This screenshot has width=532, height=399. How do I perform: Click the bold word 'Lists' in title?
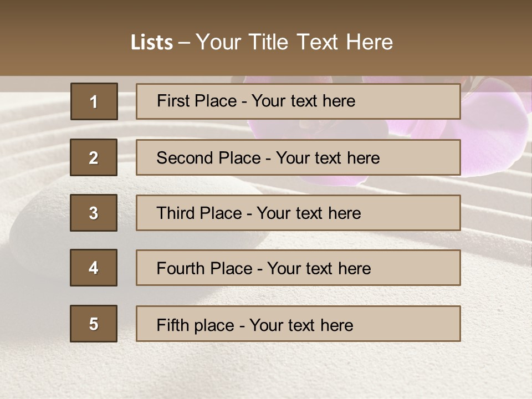[x=152, y=43]
